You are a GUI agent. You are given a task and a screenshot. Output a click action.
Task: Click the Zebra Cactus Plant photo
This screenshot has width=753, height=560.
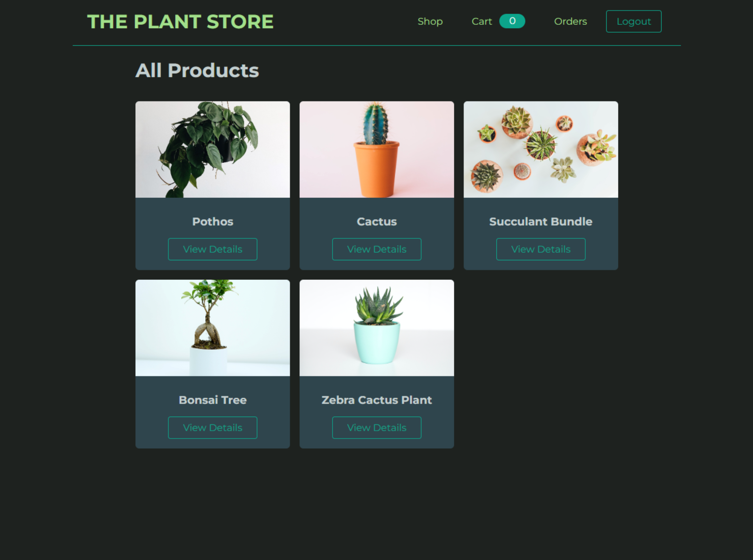pyautogui.click(x=376, y=328)
